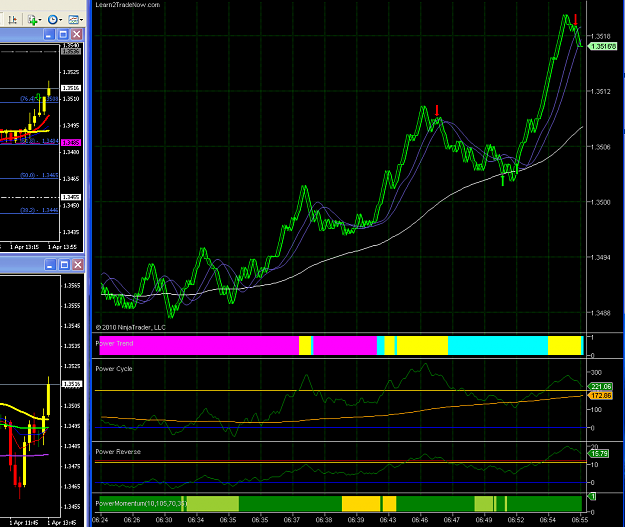
Task: Click the 1 Apr 11:45 time label
Action: (24, 523)
